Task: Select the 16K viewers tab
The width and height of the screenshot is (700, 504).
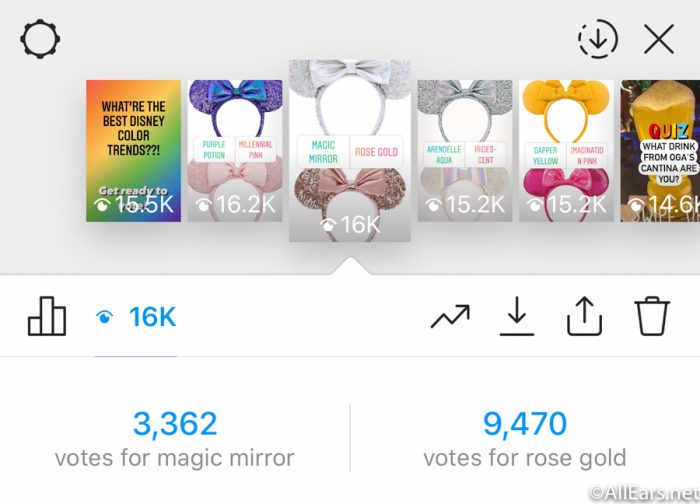Action: pos(136,317)
